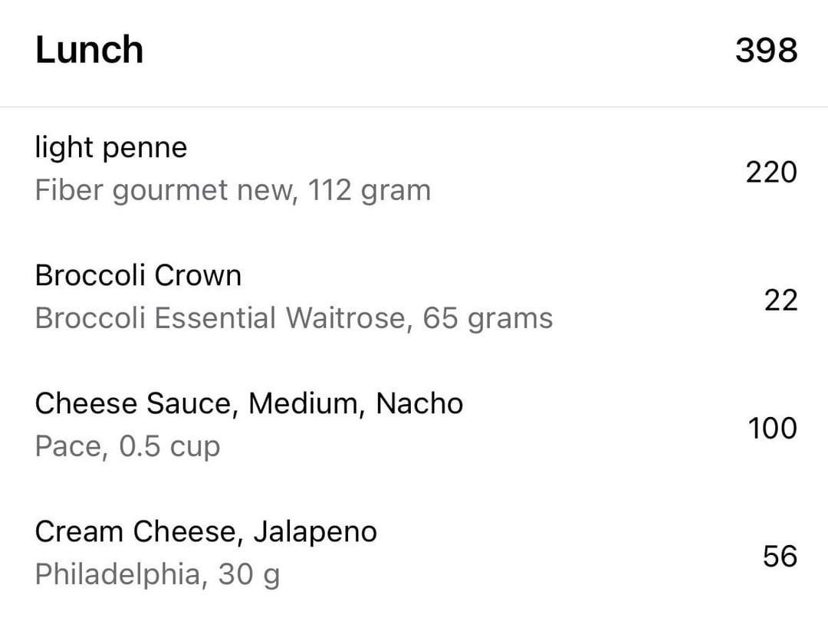Click the divider line below the Lunch header

tap(414, 107)
